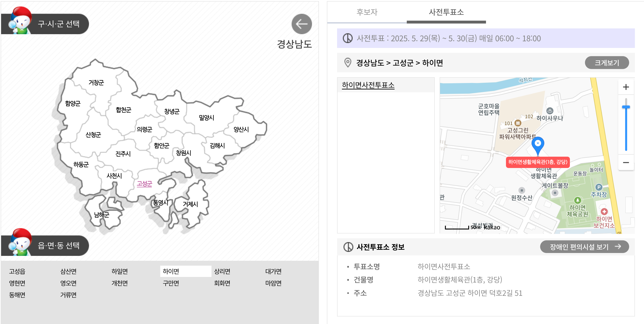This screenshot has height=324, width=644.
Task: Select 거제시 region on the map
Action: click(x=190, y=204)
